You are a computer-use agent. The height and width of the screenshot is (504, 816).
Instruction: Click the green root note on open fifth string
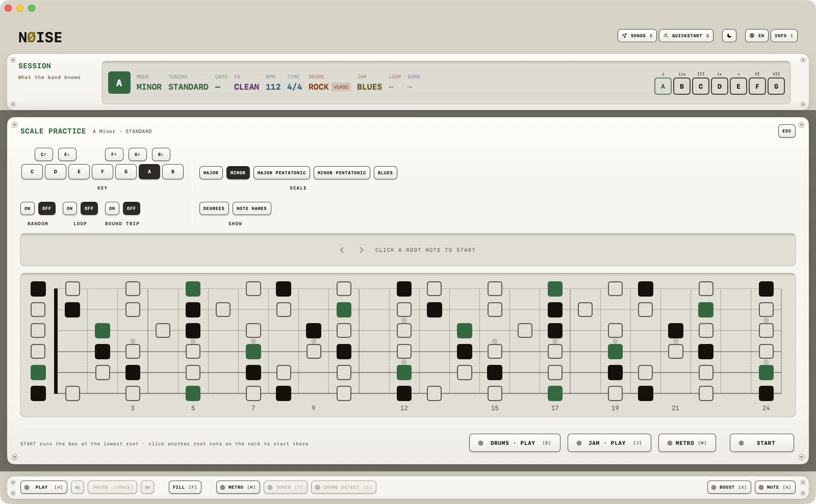tap(38, 373)
